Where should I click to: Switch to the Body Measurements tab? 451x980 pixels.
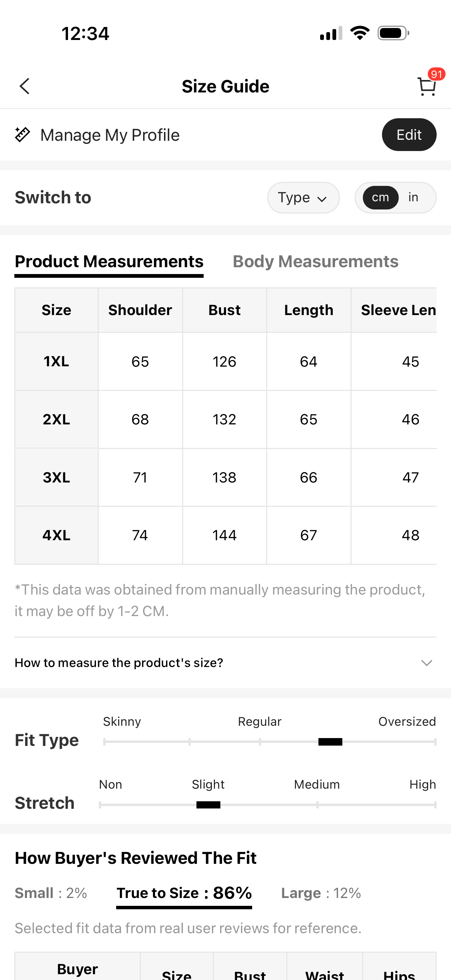point(315,262)
